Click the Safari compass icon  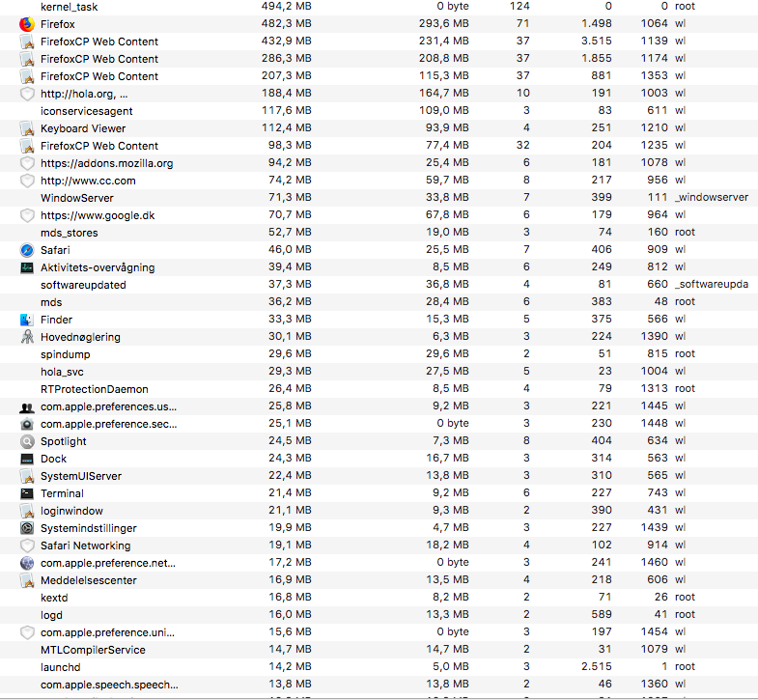(x=27, y=250)
